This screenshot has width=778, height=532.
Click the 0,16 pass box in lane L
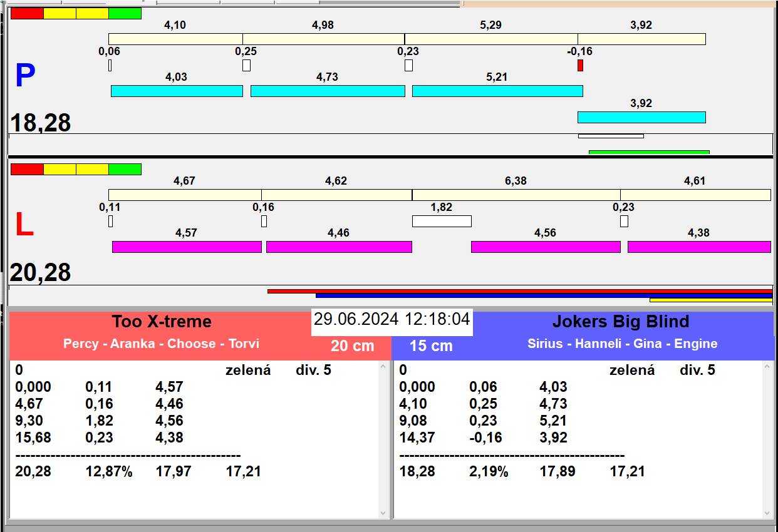264,221
